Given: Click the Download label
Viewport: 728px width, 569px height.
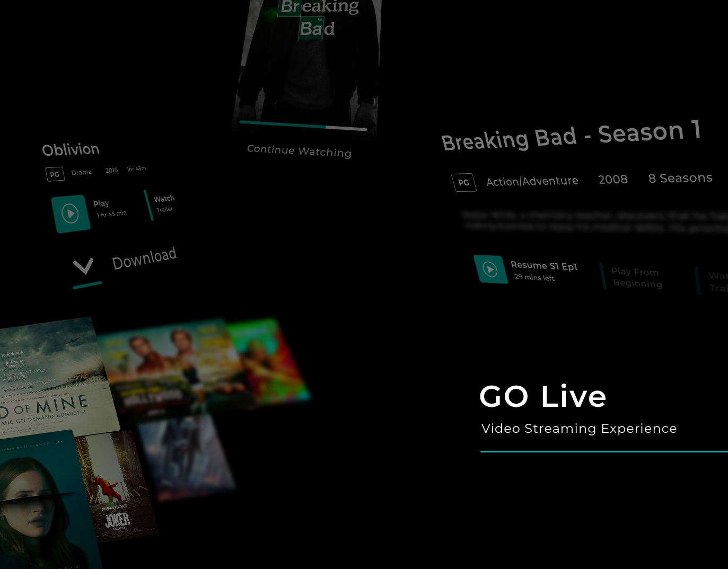Looking at the screenshot, I should (x=144, y=259).
